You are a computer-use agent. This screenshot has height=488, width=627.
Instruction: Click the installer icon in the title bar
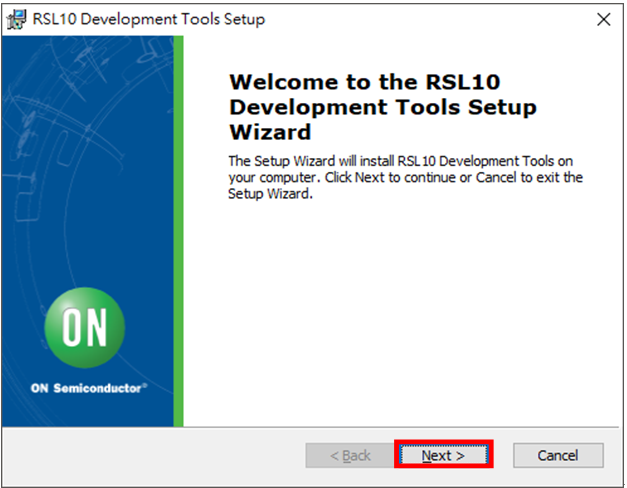pos(17,19)
